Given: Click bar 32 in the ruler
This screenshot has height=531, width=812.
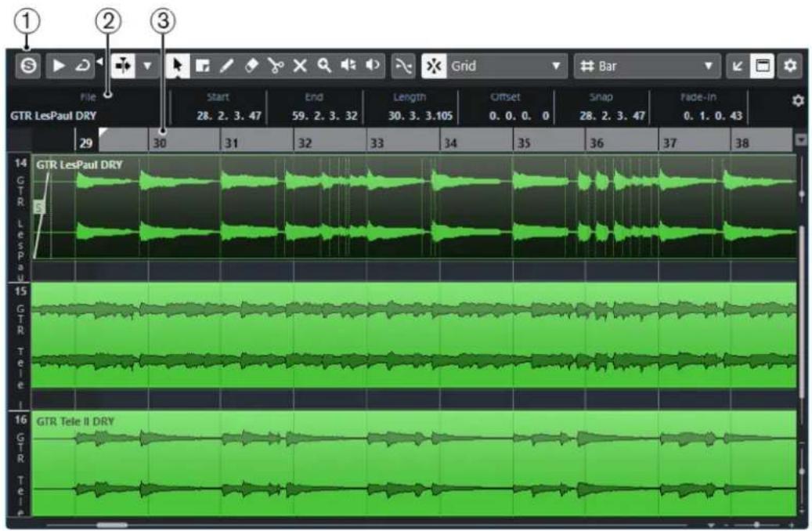Looking at the screenshot, I should 305,143.
